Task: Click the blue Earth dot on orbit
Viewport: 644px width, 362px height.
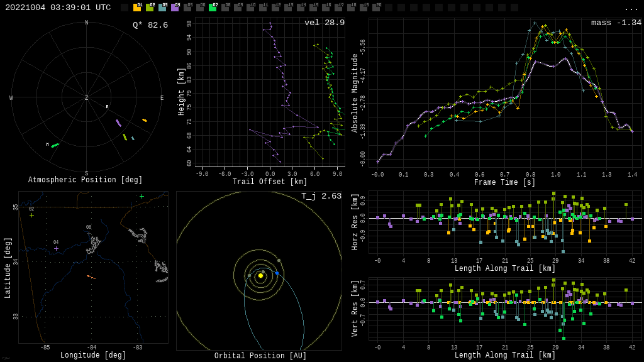Action: tap(277, 273)
